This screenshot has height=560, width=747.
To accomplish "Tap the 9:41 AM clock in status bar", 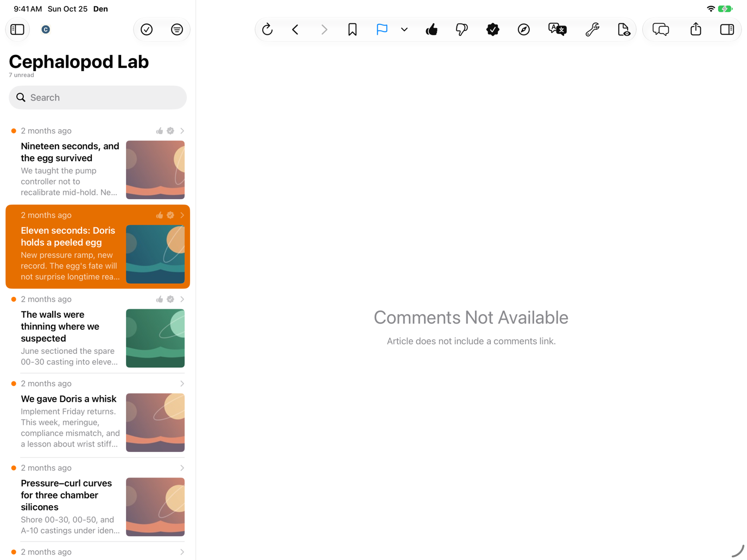I will (28, 9).
